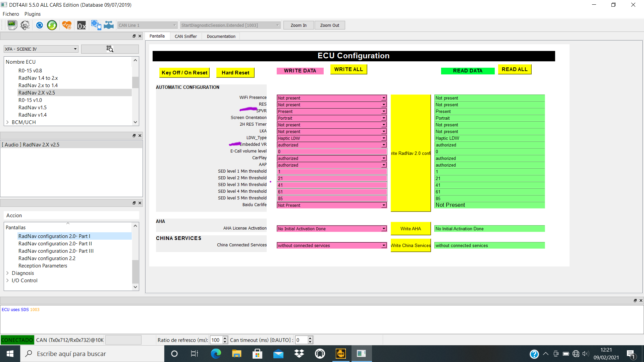
Task: Click the Einstein face expert mode icon
Action: tap(25, 25)
